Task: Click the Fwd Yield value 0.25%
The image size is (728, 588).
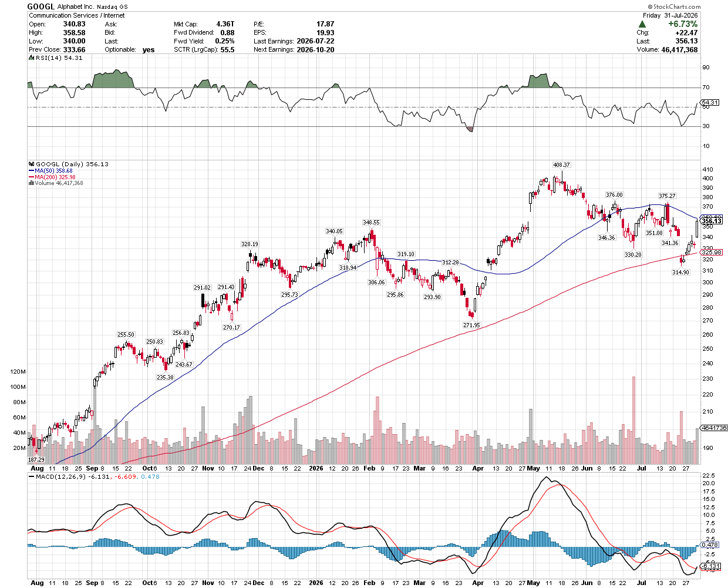Action: click(225, 41)
